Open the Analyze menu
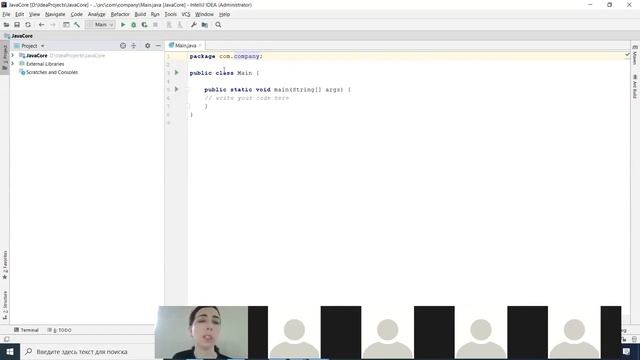The image size is (640, 360). click(x=97, y=14)
